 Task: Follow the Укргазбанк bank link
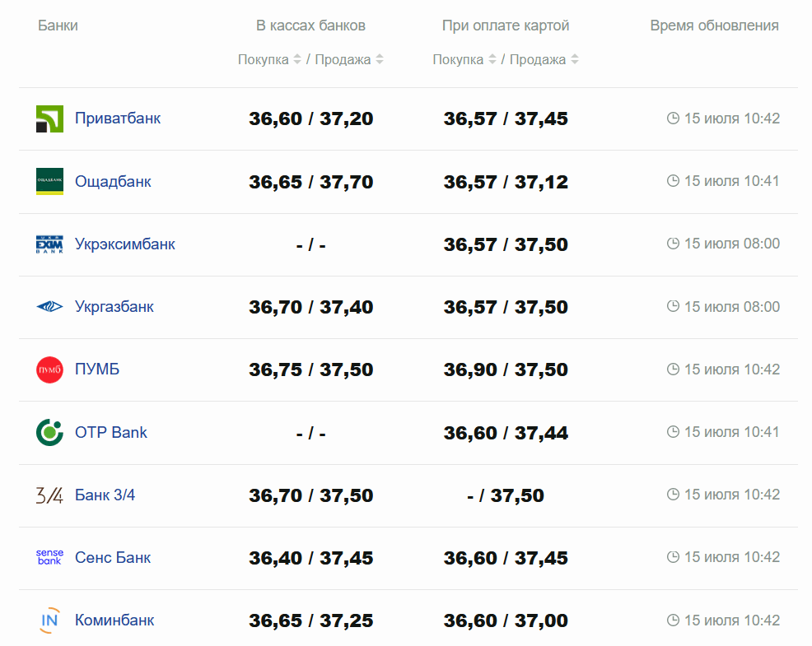[114, 307]
